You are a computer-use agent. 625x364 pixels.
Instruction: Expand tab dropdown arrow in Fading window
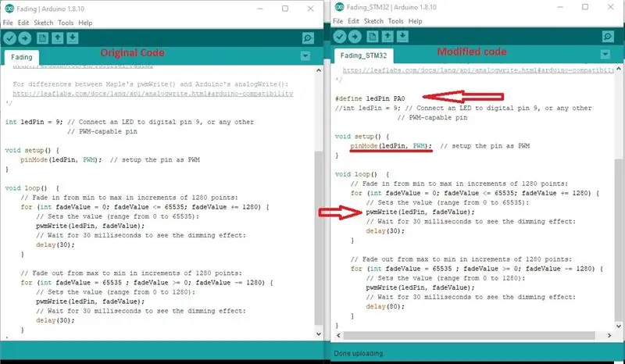305,55
